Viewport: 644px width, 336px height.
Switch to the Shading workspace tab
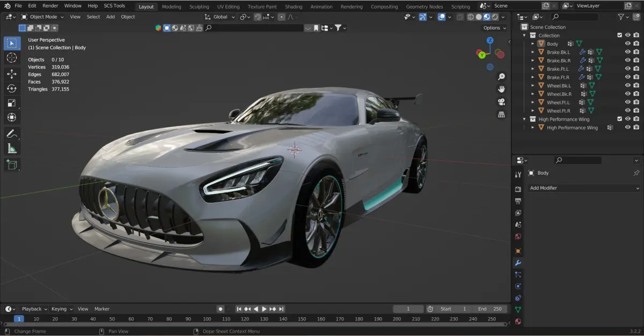point(294,6)
